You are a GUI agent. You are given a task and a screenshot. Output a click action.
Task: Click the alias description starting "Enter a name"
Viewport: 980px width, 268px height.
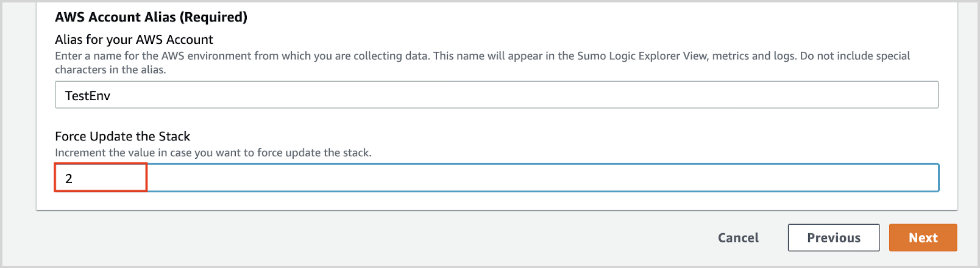point(244,56)
